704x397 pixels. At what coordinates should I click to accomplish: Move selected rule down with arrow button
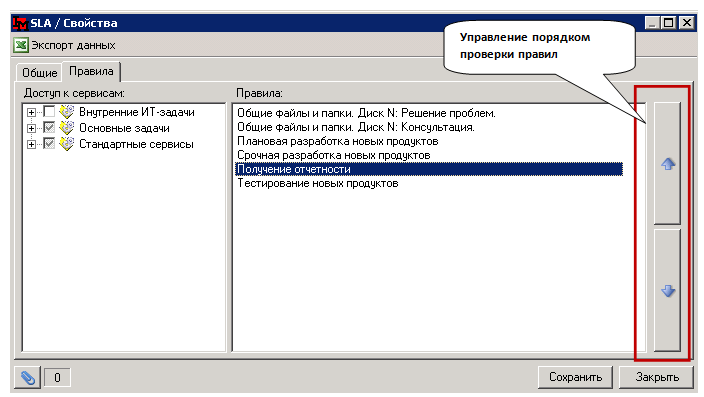(668, 290)
